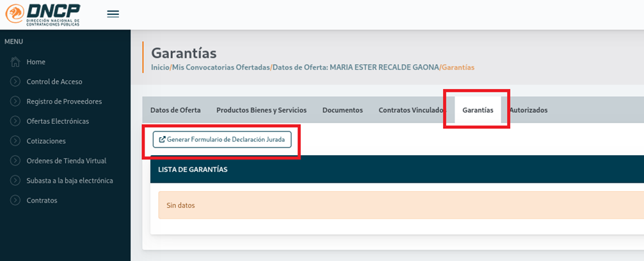Screen dimensions: 644x261
Task: Expand Registro de Proveedores chevron icon
Action: [x=15, y=101]
